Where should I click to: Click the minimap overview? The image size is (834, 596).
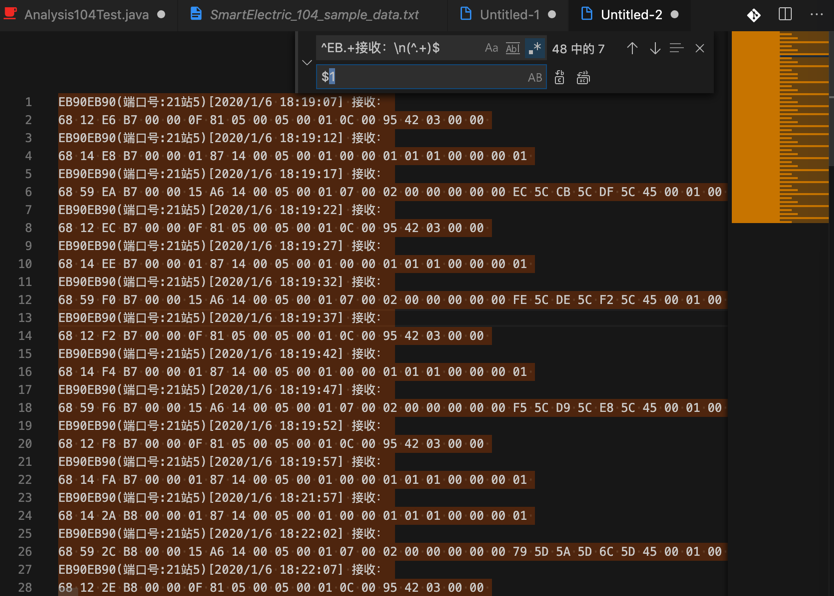click(780, 127)
